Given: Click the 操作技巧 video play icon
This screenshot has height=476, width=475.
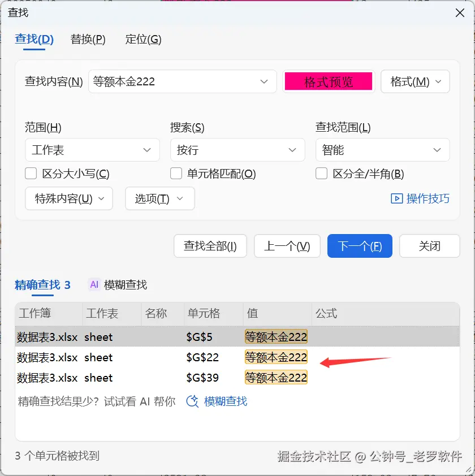Looking at the screenshot, I should pyautogui.click(x=396, y=198).
